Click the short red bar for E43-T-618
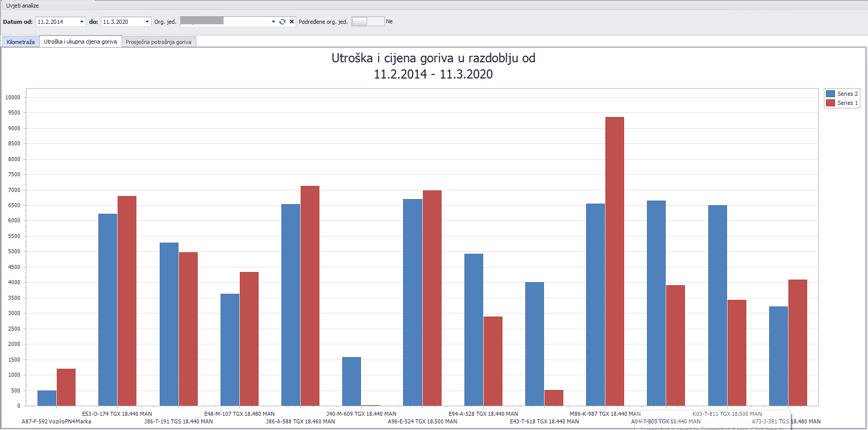The image size is (868, 430). 554,398
